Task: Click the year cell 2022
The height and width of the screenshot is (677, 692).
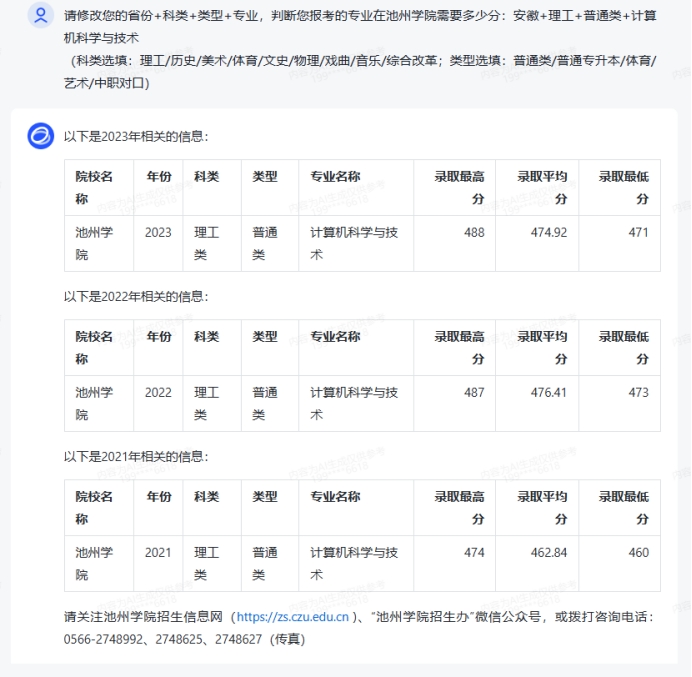Action: click(x=158, y=392)
